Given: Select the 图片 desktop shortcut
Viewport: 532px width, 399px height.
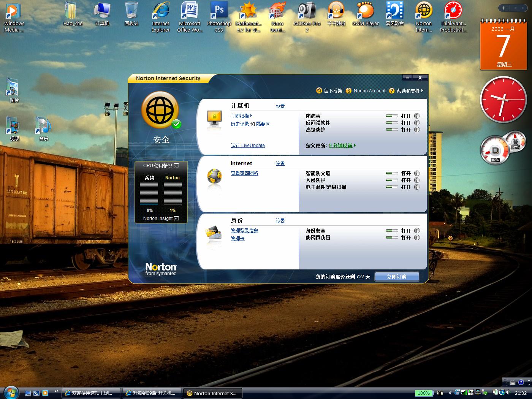Looking at the screenshot, I should 14,90.
